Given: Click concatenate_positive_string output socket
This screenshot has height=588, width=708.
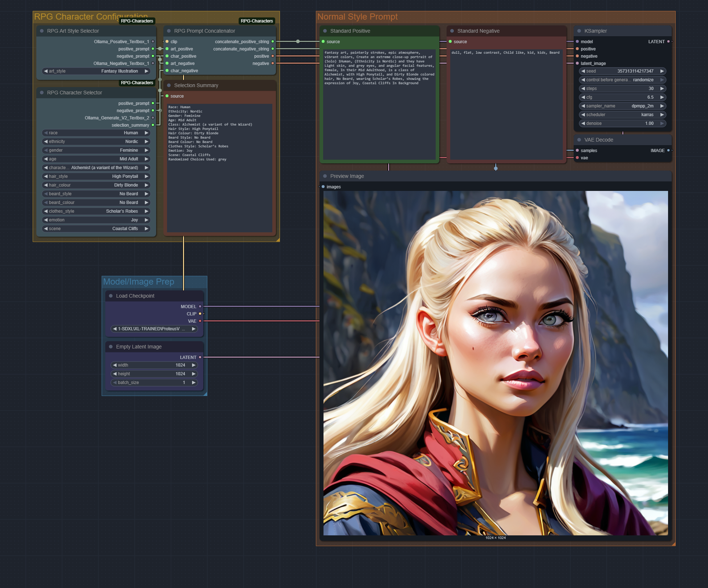Looking at the screenshot, I should point(273,42).
